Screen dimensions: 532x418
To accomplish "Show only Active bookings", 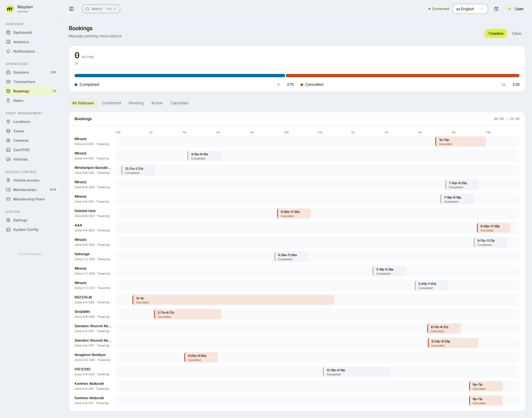I will [x=157, y=103].
